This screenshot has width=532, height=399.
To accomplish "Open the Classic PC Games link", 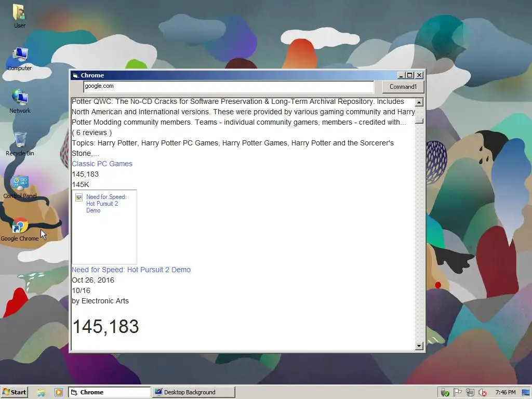I will [102, 164].
